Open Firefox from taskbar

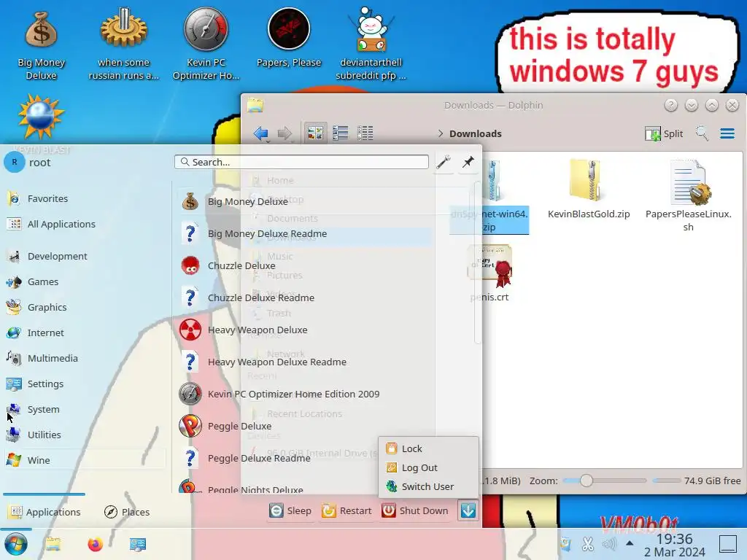(96, 544)
